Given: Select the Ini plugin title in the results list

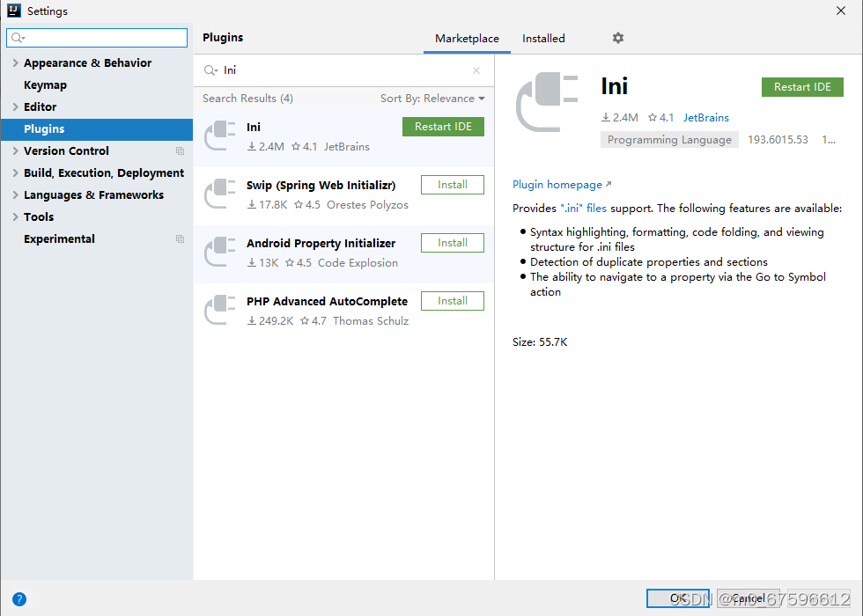Looking at the screenshot, I should (x=254, y=127).
